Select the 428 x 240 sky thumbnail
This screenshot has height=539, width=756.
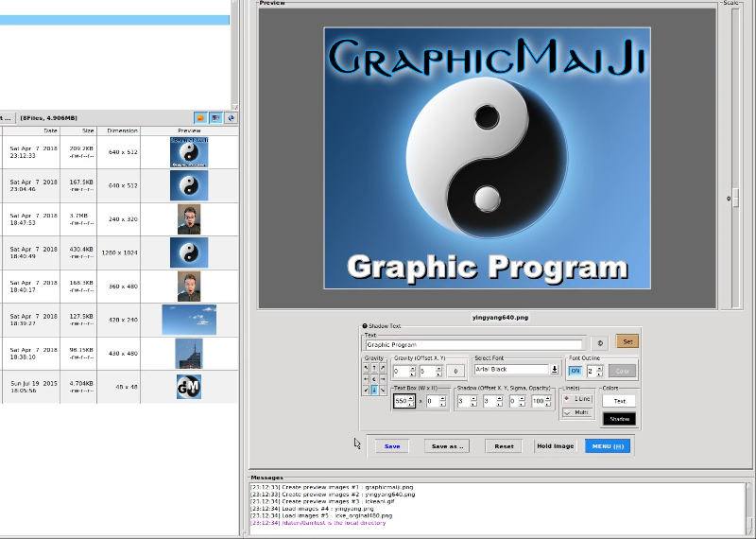coord(189,320)
